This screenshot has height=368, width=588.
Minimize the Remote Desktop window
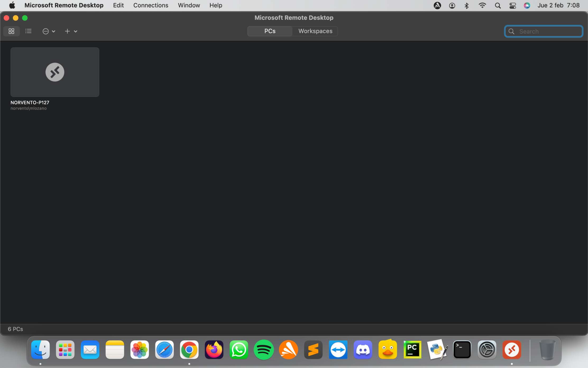click(x=16, y=18)
